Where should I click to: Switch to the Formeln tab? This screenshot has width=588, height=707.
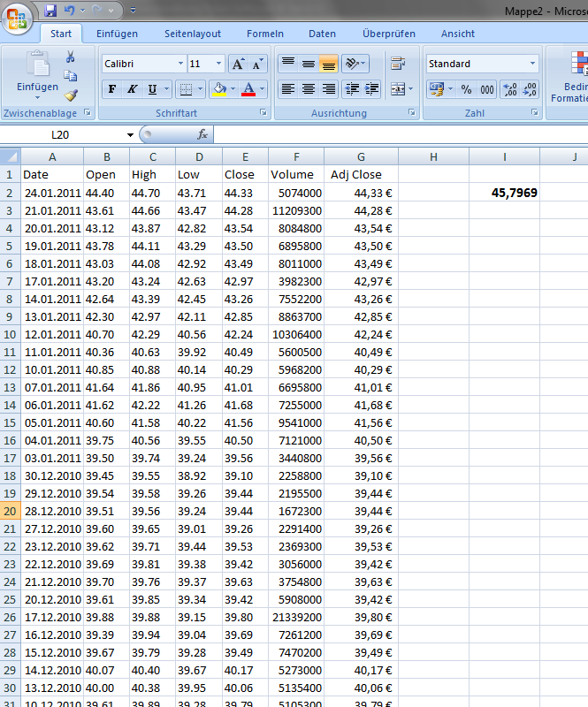click(x=264, y=34)
